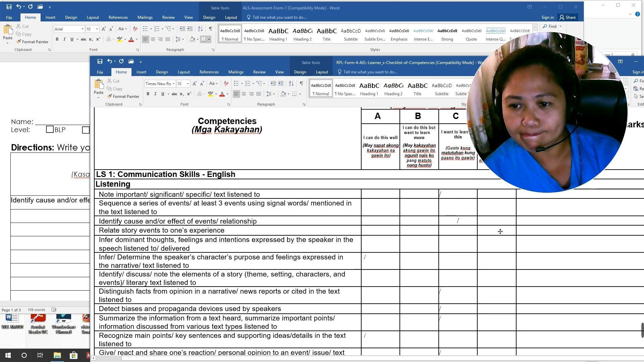Open Mailings tab in RPL-Form-4 window

click(236, 72)
